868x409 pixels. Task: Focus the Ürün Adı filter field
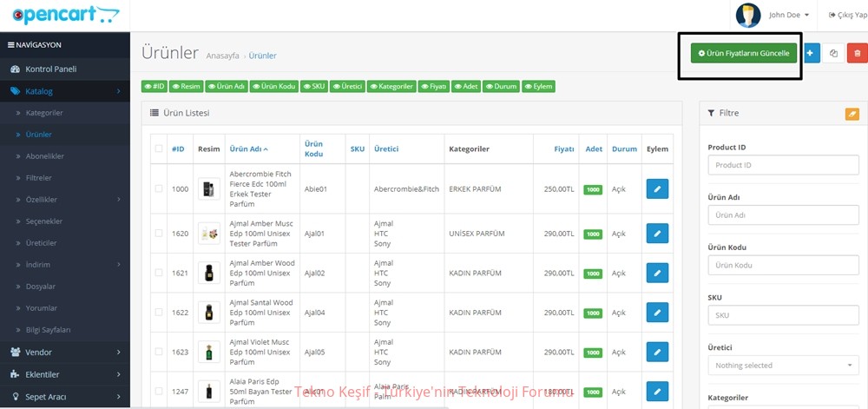click(783, 215)
